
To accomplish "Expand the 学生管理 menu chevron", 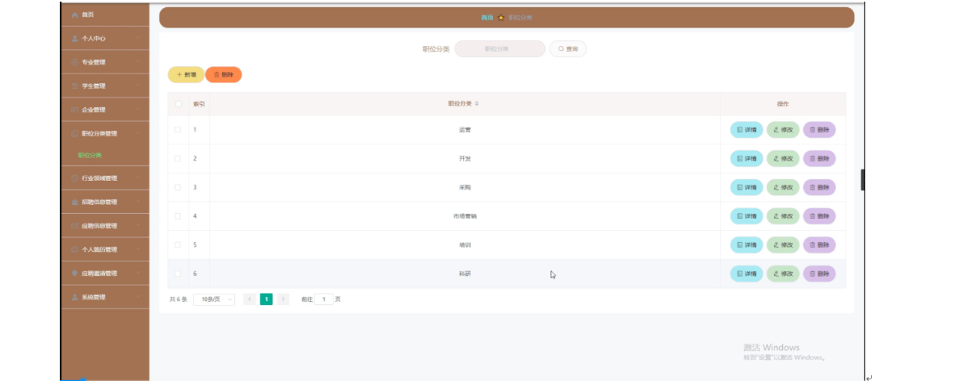I will click(139, 86).
